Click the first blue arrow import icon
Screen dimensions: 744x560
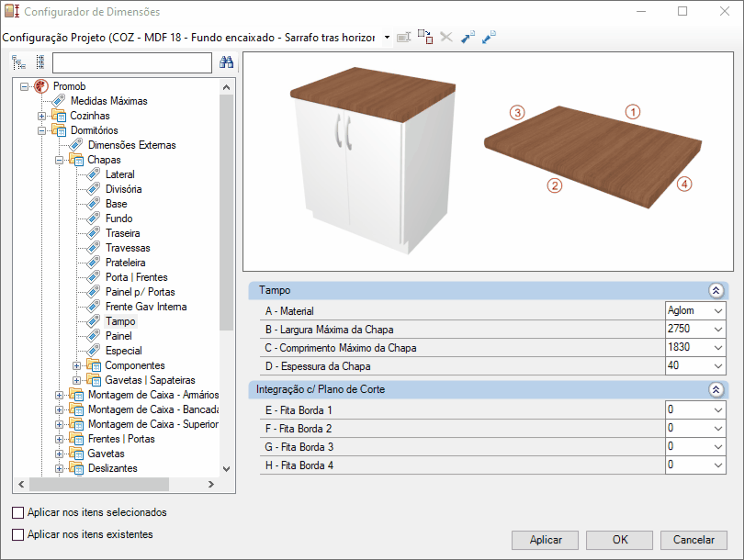click(x=468, y=37)
